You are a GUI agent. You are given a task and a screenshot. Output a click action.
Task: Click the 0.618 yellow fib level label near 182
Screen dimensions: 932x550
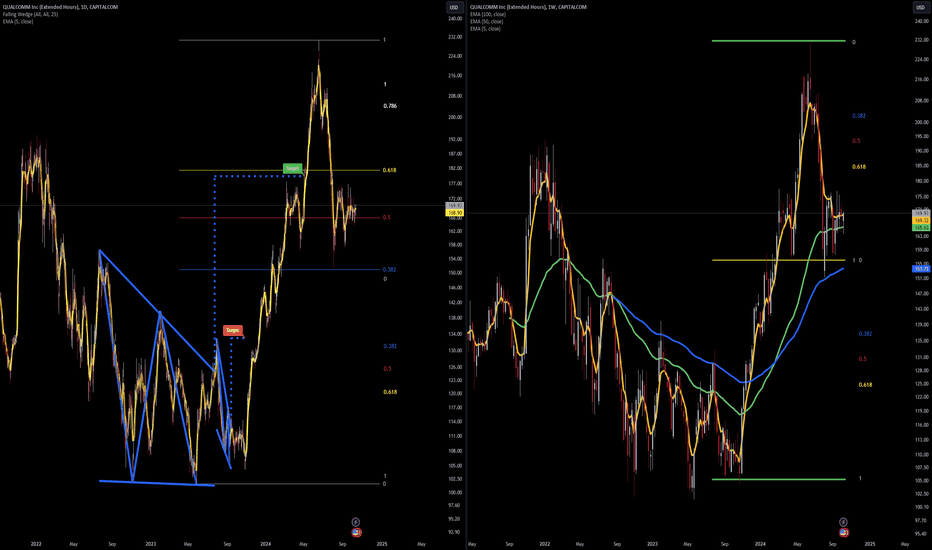389,170
